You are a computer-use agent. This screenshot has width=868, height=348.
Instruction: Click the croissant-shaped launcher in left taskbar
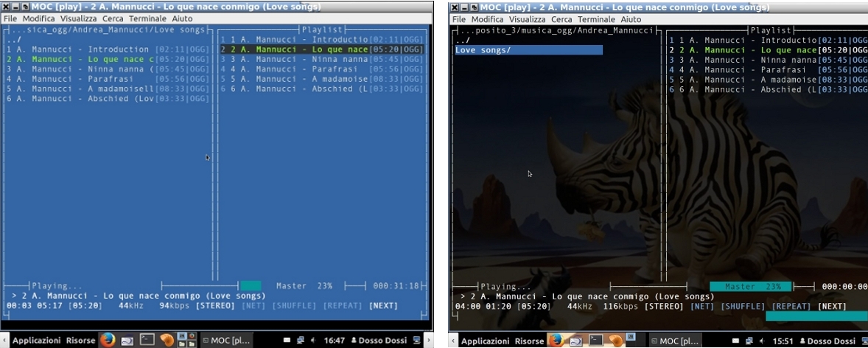167,340
